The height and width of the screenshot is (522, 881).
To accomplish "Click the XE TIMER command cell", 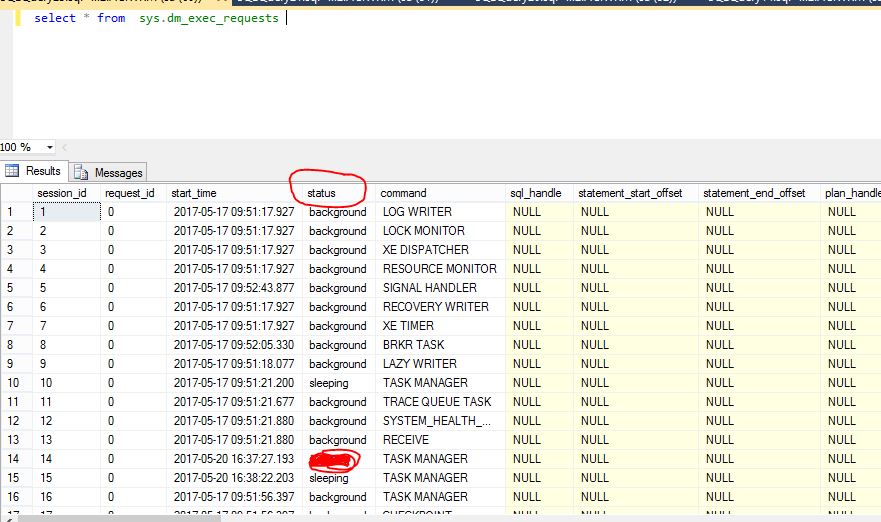I will 440,326.
